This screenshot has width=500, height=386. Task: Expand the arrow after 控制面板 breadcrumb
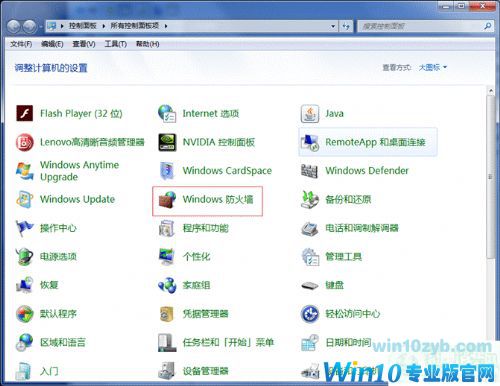[x=104, y=26]
